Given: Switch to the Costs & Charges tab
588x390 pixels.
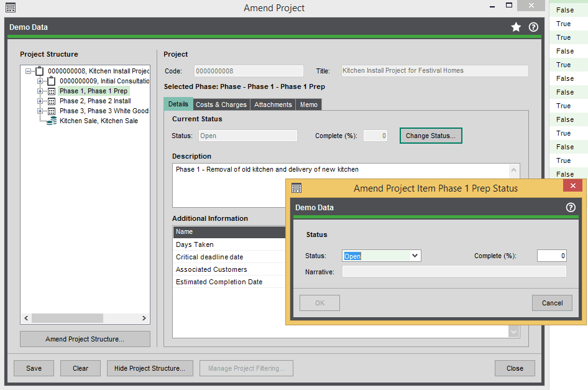Looking at the screenshot, I should click(x=221, y=104).
